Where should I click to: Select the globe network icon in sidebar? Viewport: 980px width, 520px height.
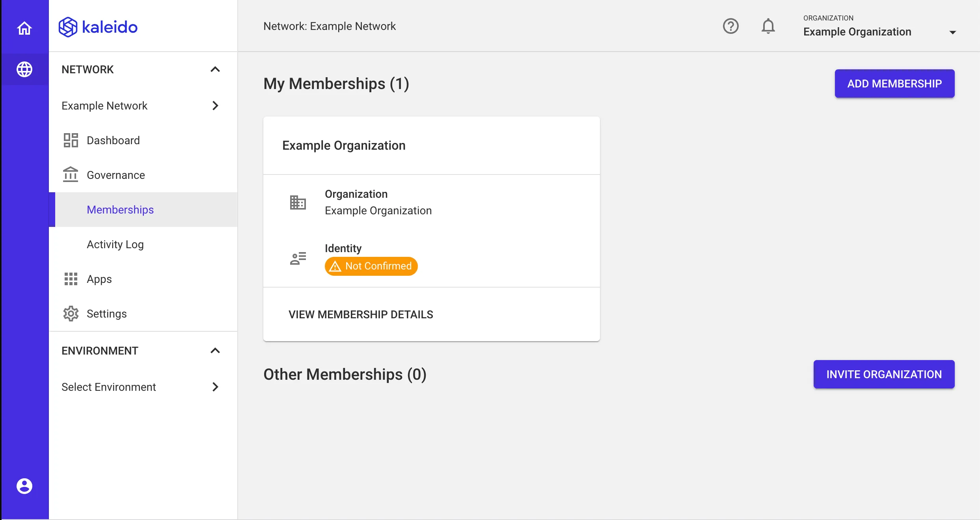(24, 69)
